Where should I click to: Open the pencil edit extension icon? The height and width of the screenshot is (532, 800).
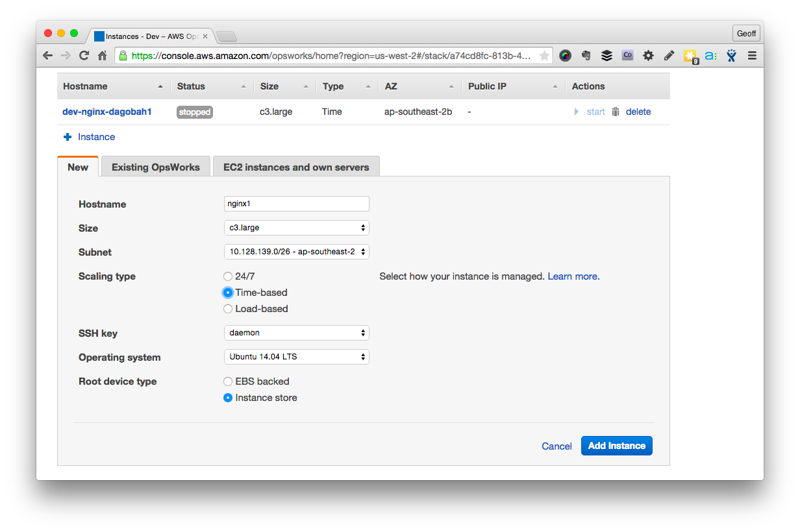pos(669,56)
